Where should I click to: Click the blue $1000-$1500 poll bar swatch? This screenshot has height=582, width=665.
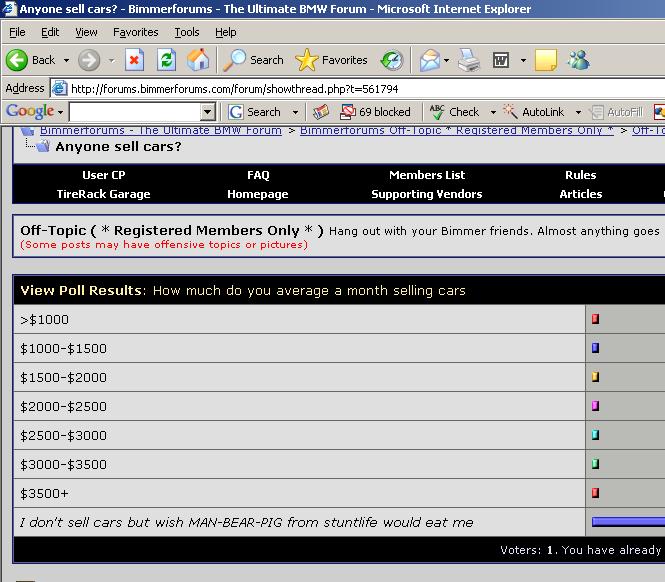click(595, 348)
